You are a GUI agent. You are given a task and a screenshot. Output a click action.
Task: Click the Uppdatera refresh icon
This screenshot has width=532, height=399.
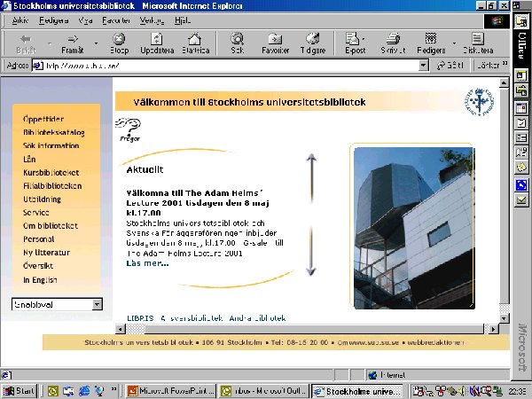coord(157,42)
